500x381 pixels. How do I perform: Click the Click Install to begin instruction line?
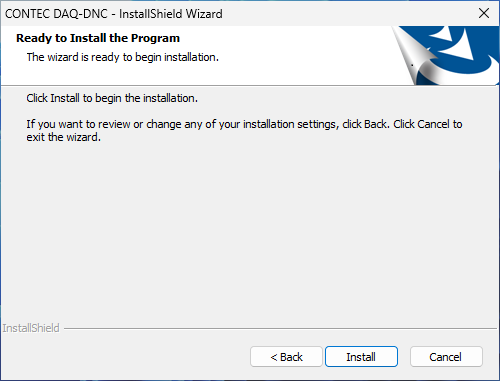[x=112, y=98]
